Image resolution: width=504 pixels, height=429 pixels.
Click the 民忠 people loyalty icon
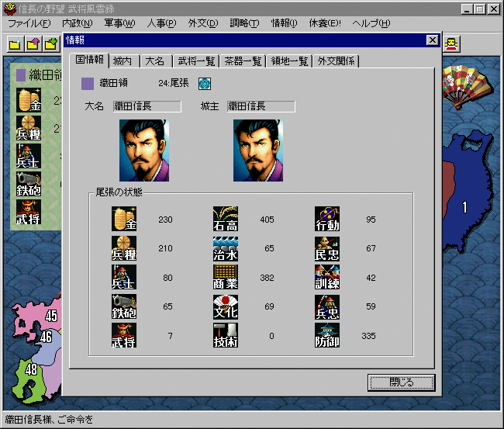click(327, 248)
